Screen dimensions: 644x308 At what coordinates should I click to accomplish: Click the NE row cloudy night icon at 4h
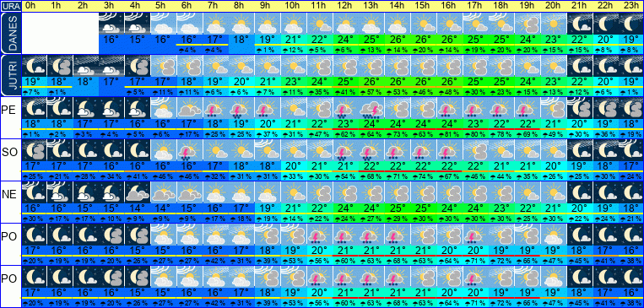coord(138,192)
